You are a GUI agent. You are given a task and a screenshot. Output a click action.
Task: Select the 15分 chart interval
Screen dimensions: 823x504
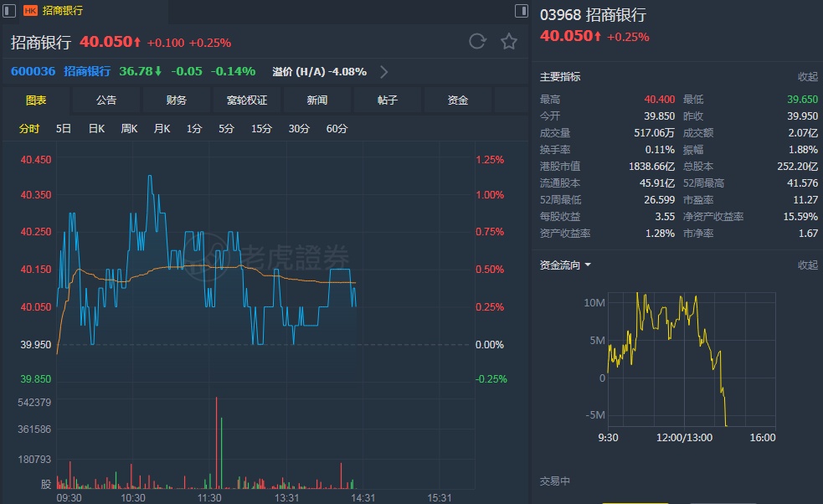pos(261,129)
